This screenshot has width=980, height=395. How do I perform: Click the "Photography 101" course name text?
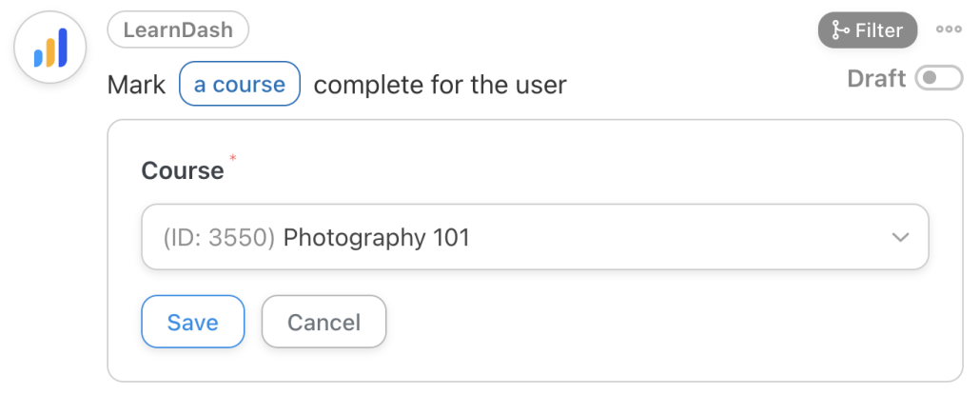point(377,237)
